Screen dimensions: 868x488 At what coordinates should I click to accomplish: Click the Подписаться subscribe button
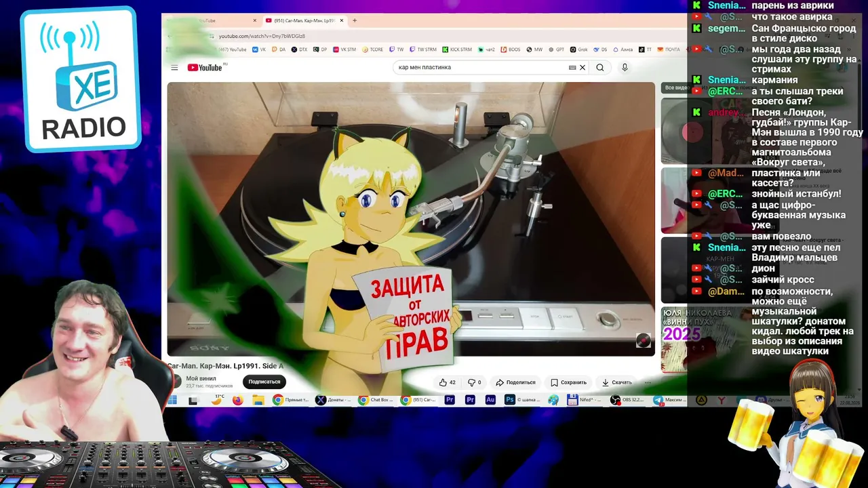point(264,382)
